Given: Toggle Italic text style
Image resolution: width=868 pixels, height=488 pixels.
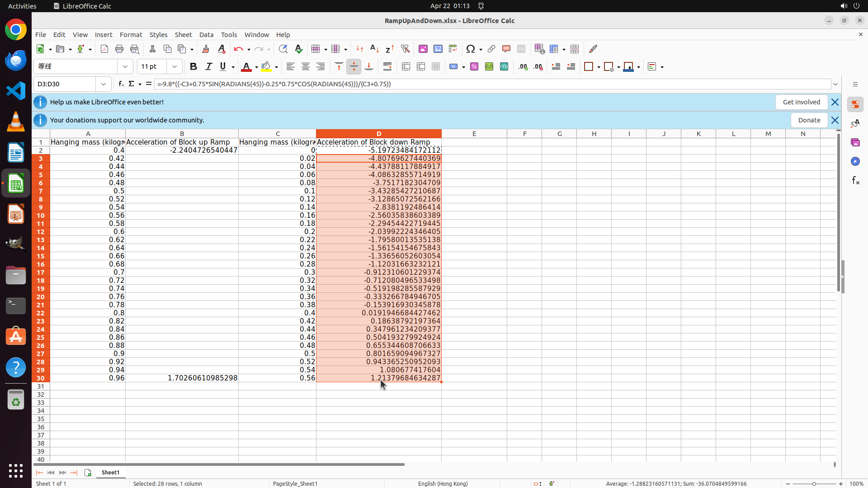Looking at the screenshot, I should coord(208,67).
